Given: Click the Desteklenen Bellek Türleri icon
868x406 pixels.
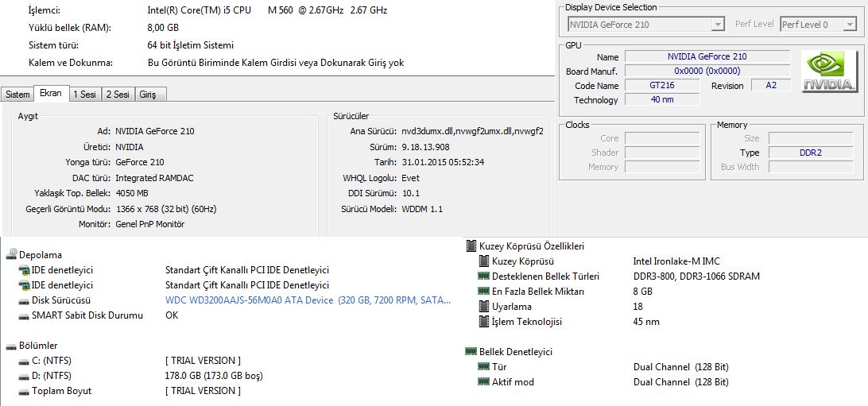Looking at the screenshot, I should coord(484,276).
